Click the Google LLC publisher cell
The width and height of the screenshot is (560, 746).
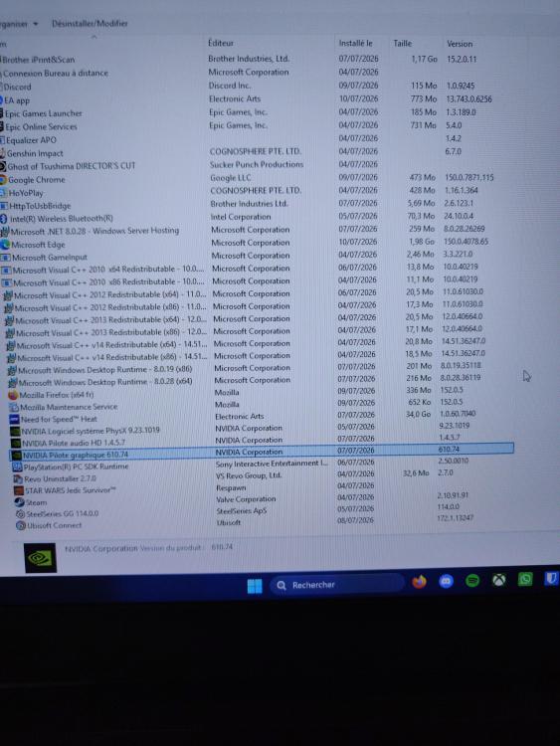tap(231, 178)
